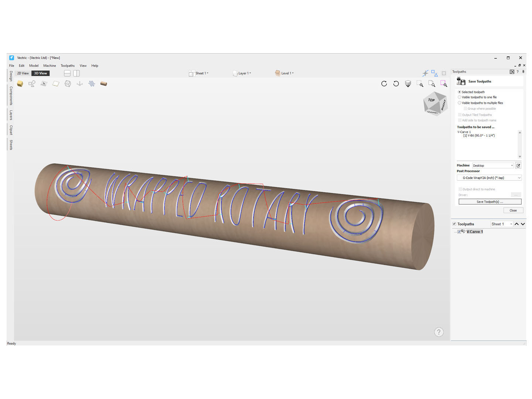Screen dimensions: 532x399
Task: Click the yellow cube material icon
Action: click(20, 84)
